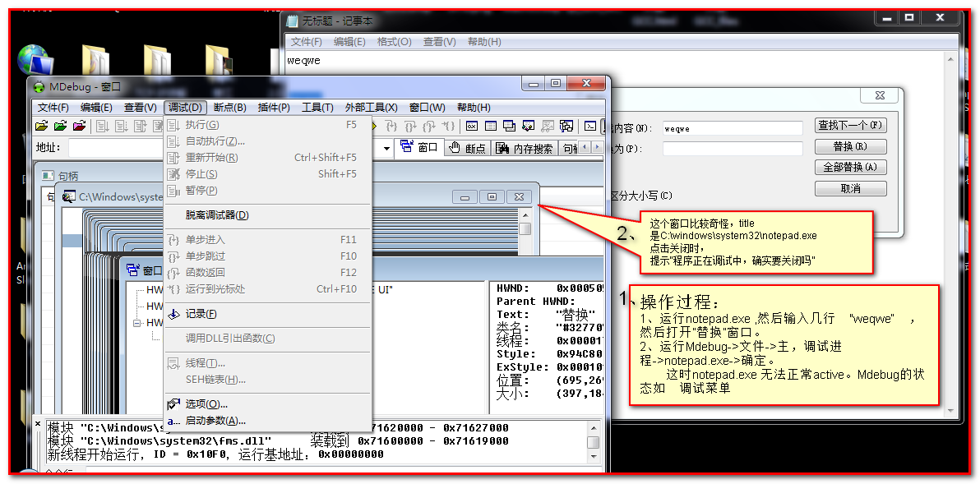Open Notepad's 格式(O) menu
This screenshot has width=980, height=484.
click(x=395, y=42)
